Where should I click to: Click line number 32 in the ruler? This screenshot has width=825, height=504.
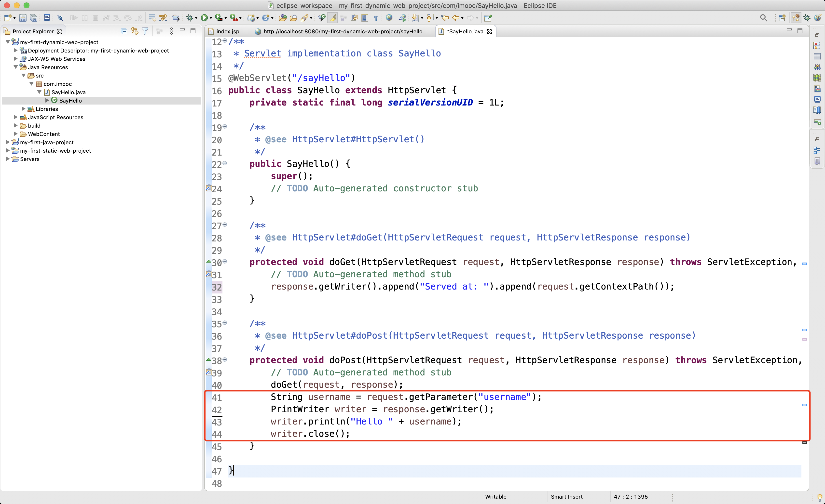pos(217,287)
